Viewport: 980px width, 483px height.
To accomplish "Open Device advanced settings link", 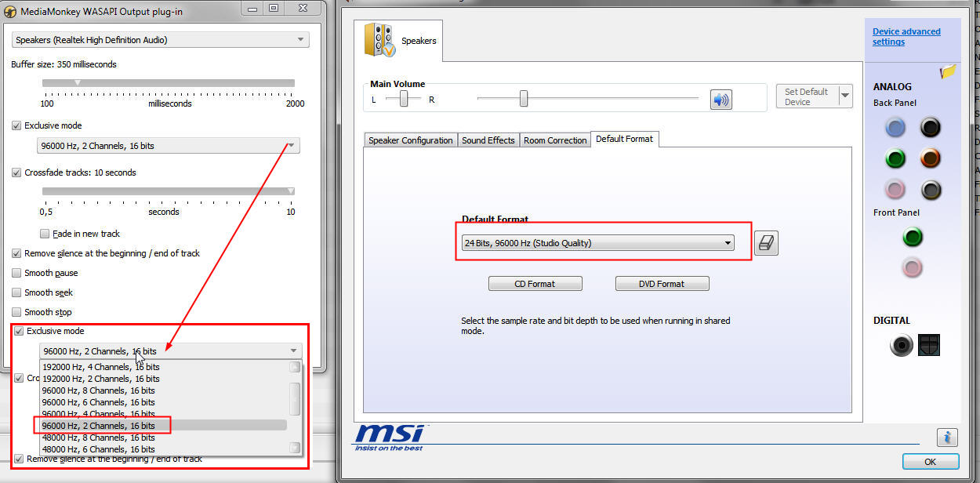I will [906, 37].
